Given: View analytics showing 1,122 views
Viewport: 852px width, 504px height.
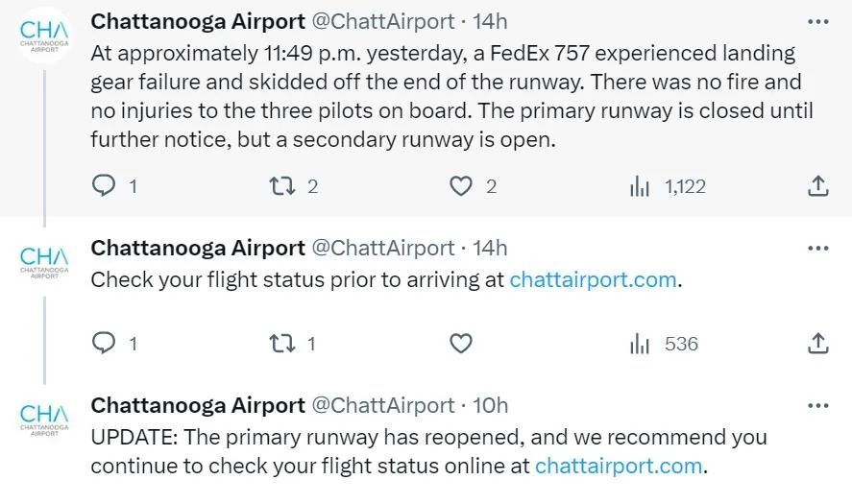Looking at the screenshot, I should pyautogui.click(x=668, y=186).
